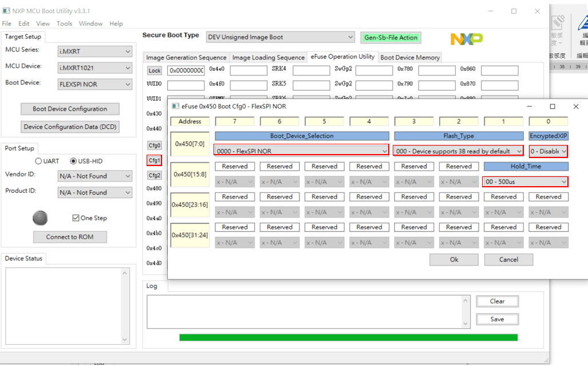The image size is (588, 366).
Task: Click the 0x450[31:24] address cell
Action: 190,235
